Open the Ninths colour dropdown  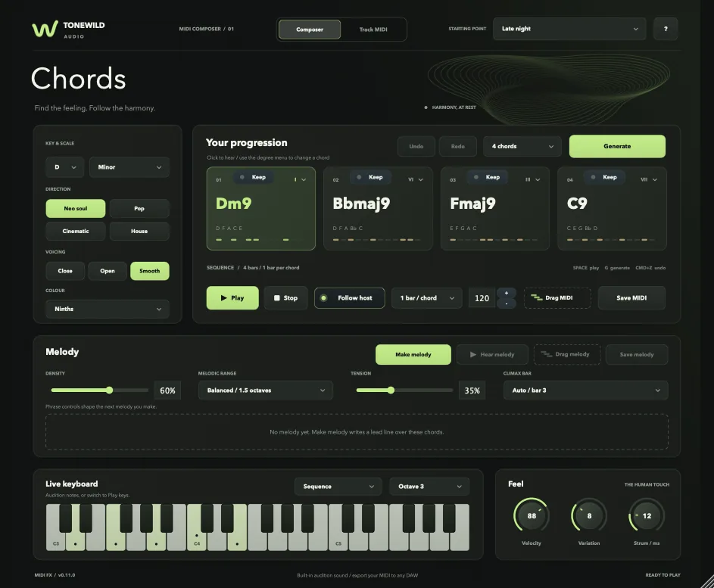click(108, 309)
